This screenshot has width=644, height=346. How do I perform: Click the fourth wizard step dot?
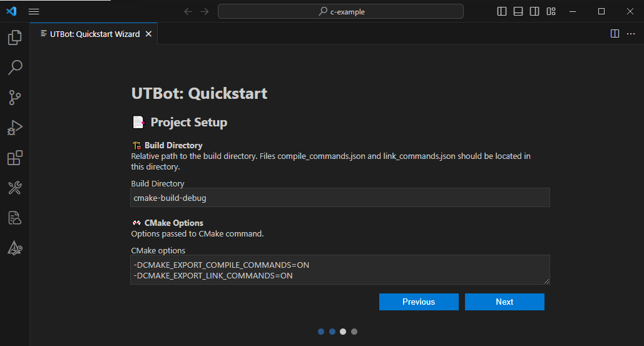point(354,332)
